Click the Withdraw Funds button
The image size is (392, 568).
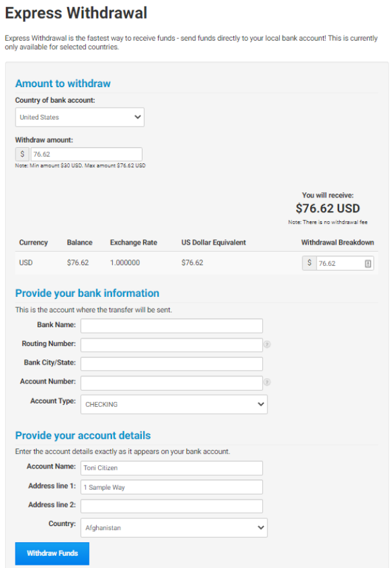(x=52, y=553)
